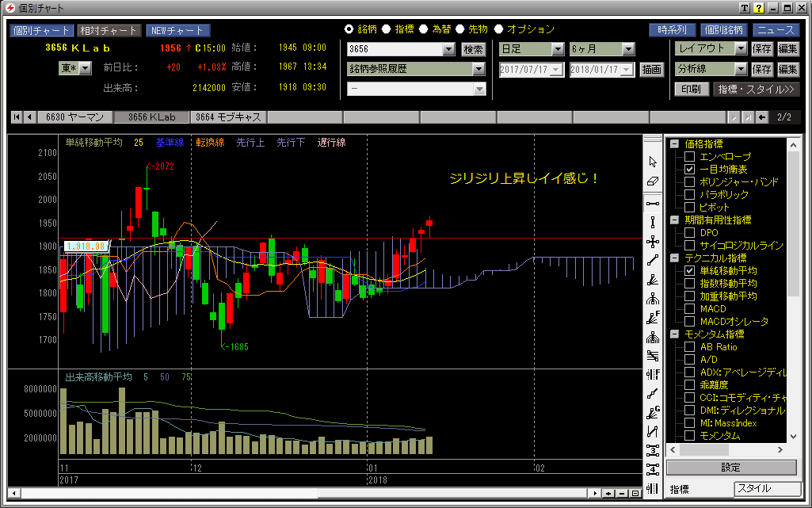Open the 東* market dropdown
This screenshot has width=812, height=508.
(86, 68)
